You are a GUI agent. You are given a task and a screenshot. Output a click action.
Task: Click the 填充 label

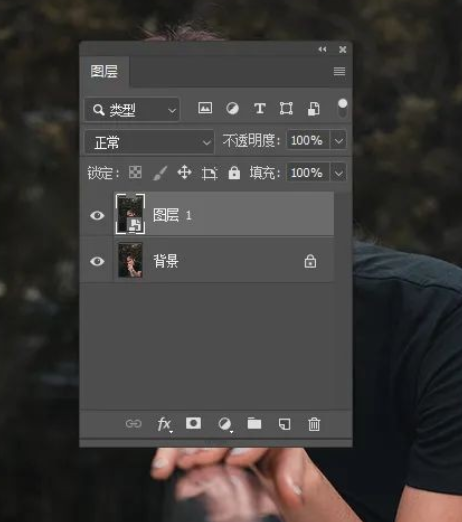pos(265,173)
